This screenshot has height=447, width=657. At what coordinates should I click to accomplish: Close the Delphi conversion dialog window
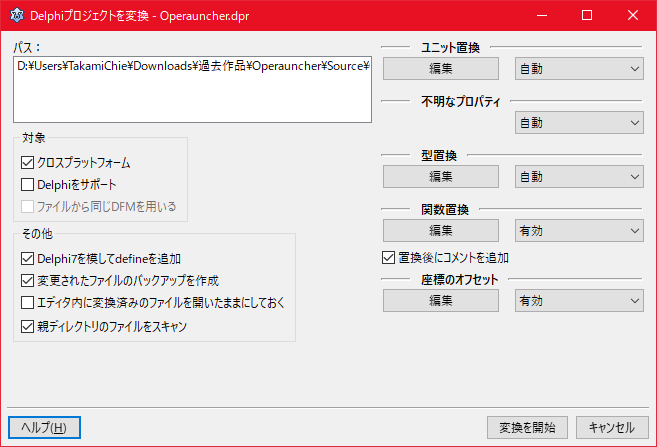click(x=633, y=16)
